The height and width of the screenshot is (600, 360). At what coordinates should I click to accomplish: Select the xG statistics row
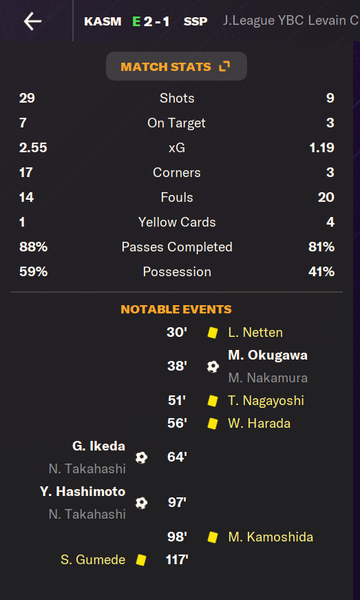point(176,148)
